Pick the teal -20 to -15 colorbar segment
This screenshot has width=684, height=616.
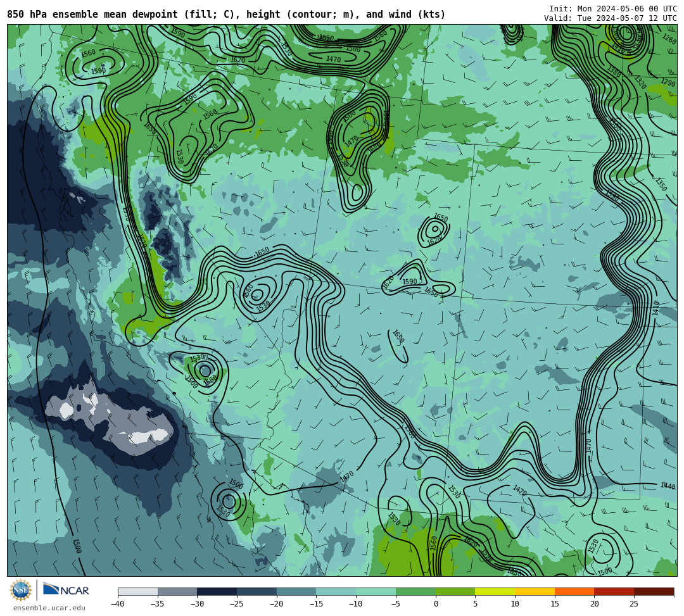click(296, 591)
